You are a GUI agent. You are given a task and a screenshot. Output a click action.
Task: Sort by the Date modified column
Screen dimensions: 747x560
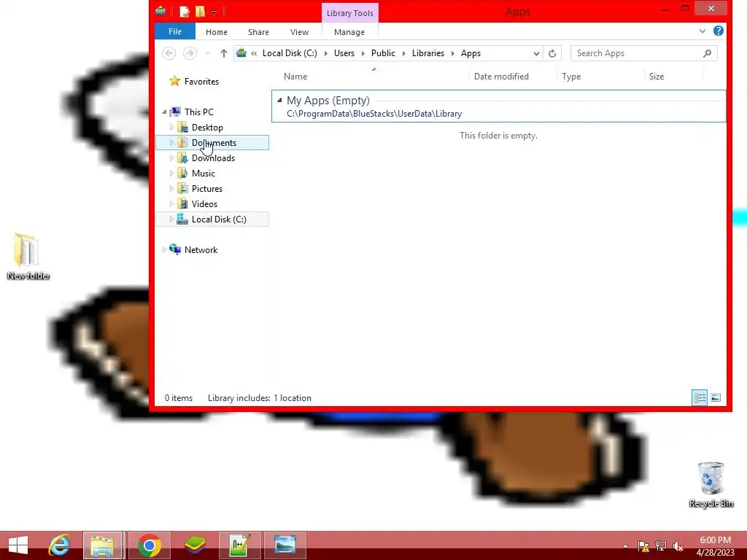[x=501, y=76]
